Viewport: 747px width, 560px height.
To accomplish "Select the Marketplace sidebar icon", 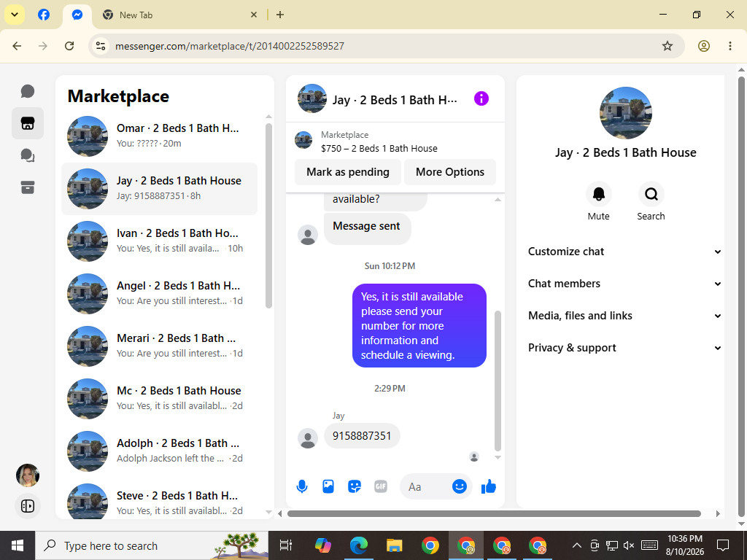I will 28,123.
